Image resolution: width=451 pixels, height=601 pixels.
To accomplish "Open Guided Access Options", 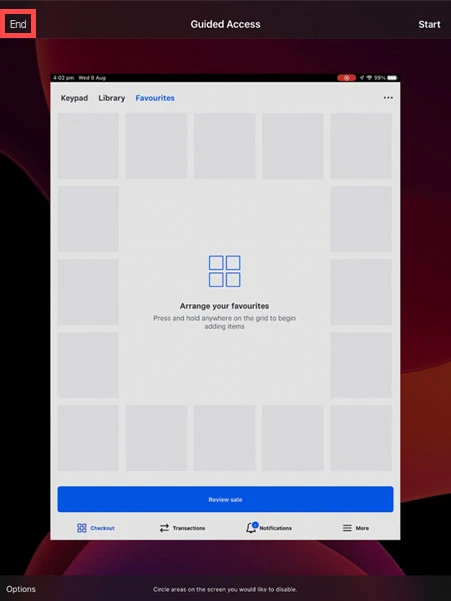I will (x=21, y=589).
